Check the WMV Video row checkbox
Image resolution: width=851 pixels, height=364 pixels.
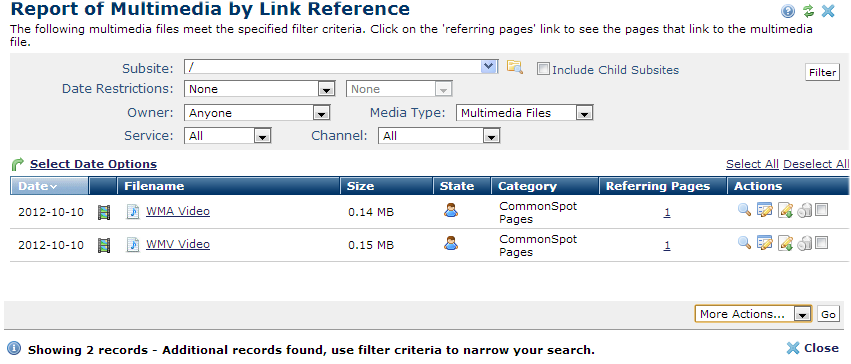822,243
